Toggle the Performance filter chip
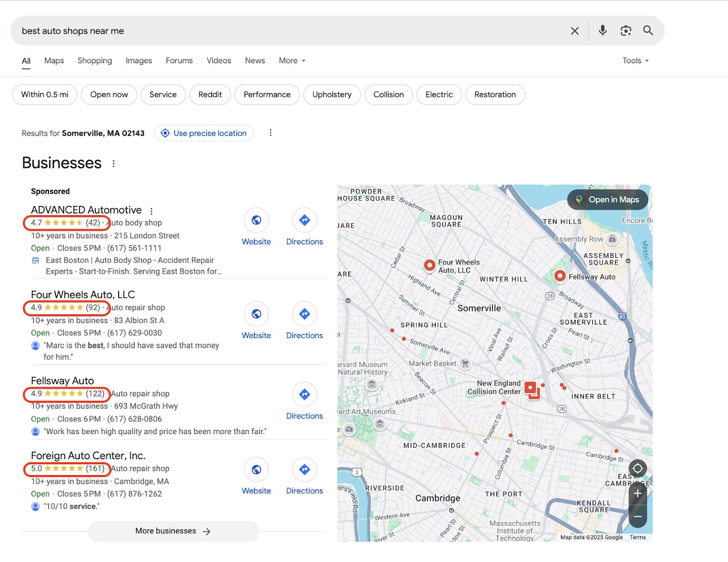 pos(267,95)
